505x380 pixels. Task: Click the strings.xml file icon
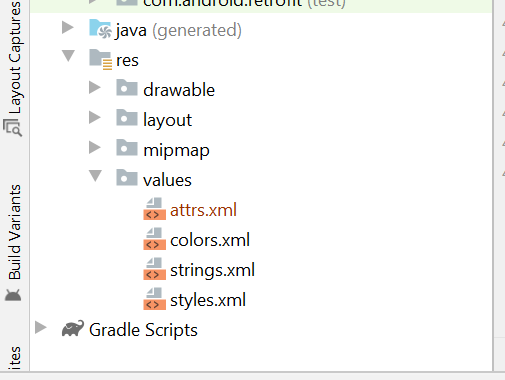(154, 269)
